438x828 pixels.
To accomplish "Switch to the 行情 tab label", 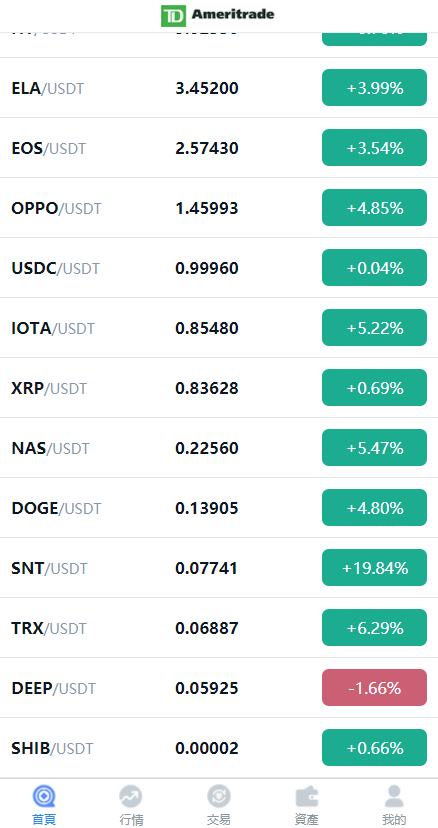I will coord(131,820).
